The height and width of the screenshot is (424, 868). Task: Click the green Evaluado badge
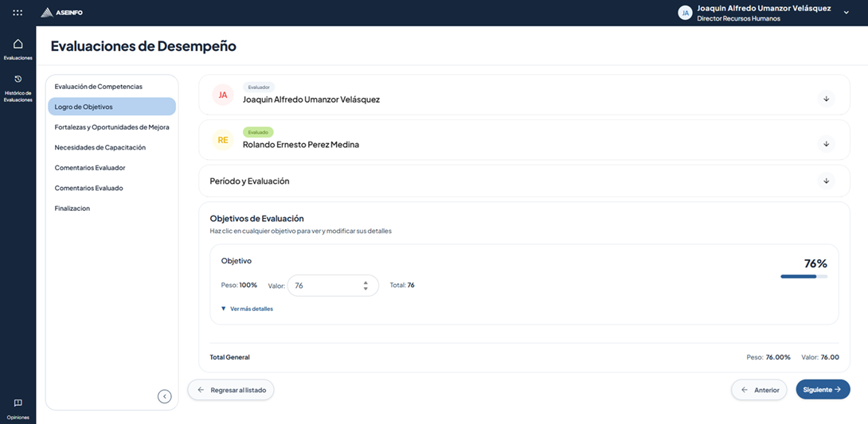pos(258,133)
